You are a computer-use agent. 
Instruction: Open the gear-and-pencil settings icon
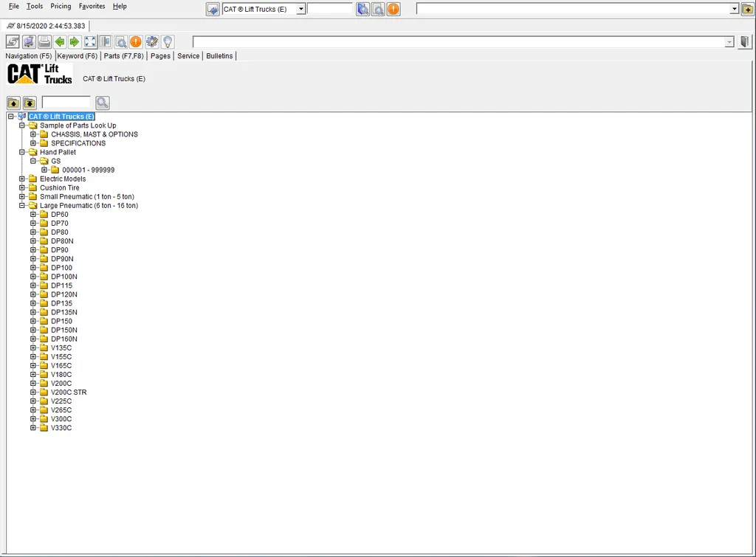pos(152,42)
